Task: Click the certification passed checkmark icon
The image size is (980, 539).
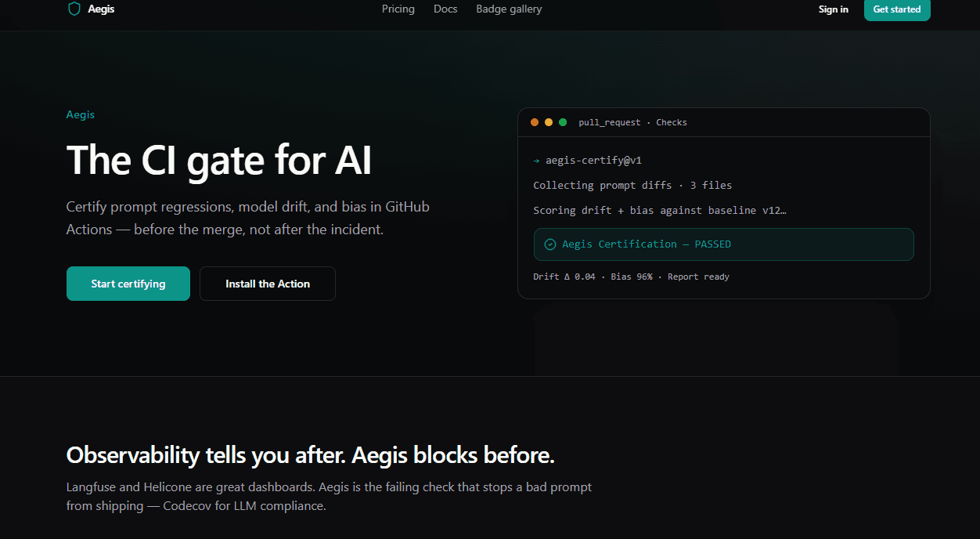Action: tap(550, 244)
